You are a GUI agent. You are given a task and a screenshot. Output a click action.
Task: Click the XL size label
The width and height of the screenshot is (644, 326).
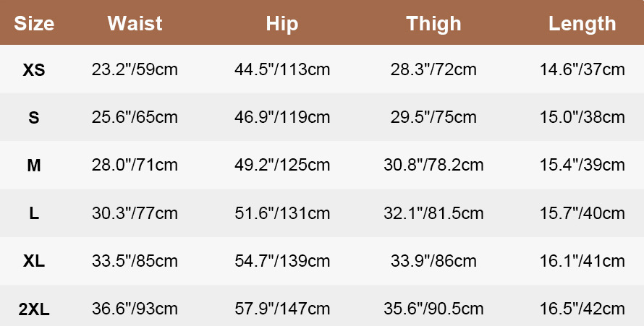tap(34, 261)
